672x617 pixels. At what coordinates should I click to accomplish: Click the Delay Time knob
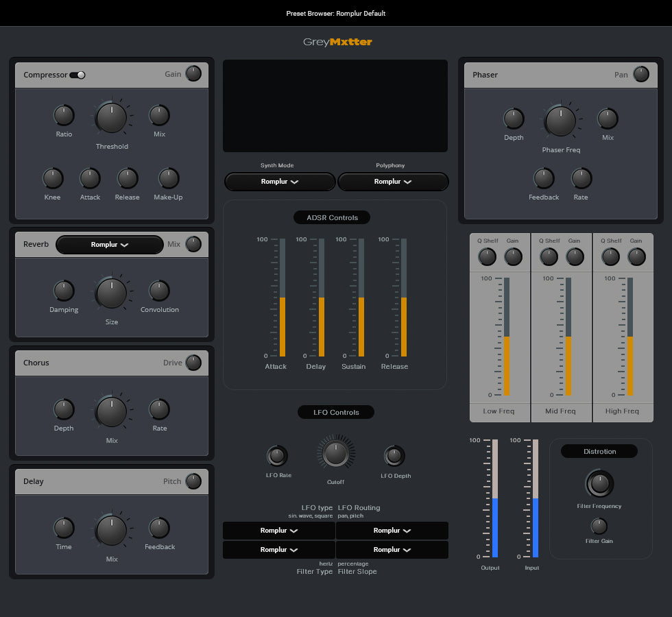click(64, 528)
